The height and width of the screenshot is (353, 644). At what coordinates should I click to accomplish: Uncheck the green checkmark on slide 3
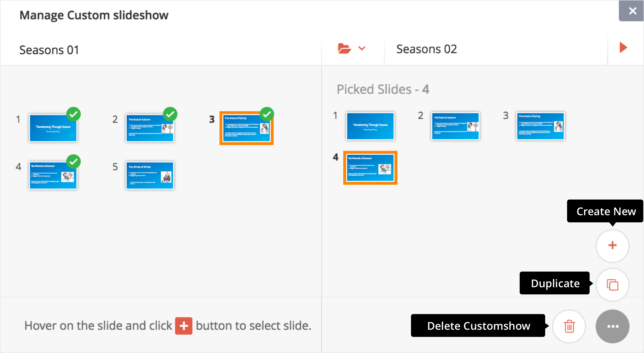click(x=267, y=114)
